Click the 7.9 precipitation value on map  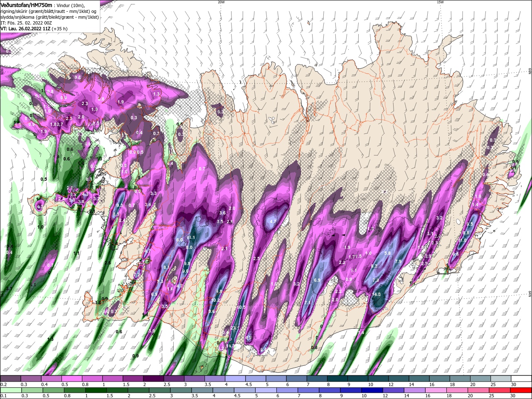click(x=398, y=261)
